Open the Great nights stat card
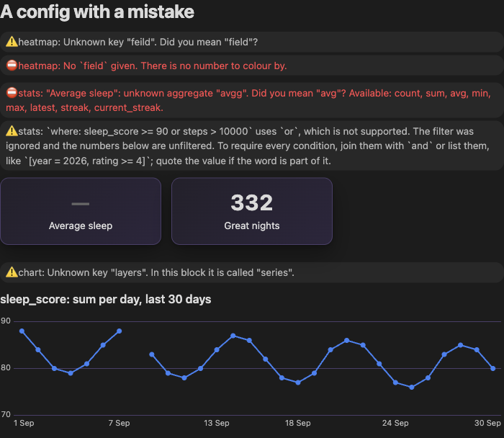 coord(252,211)
